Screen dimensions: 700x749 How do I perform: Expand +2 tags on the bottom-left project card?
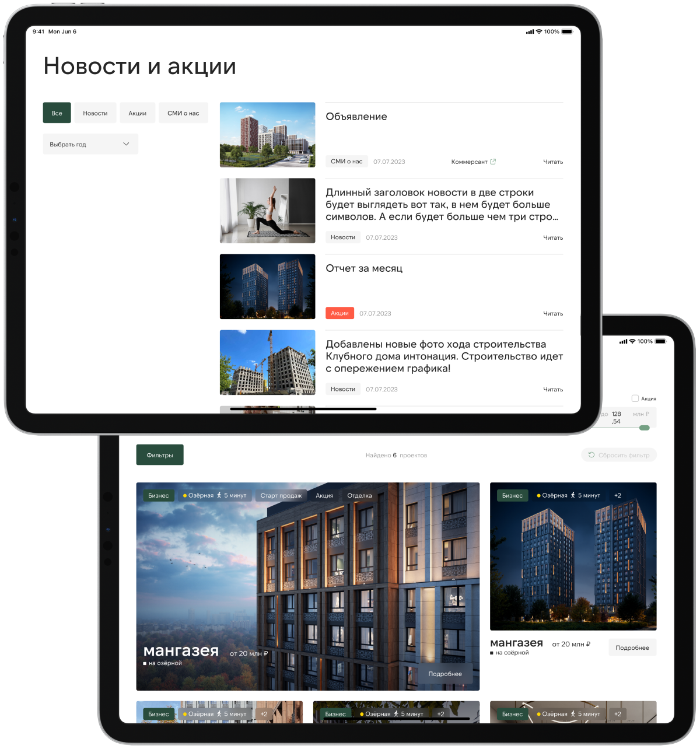(264, 714)
